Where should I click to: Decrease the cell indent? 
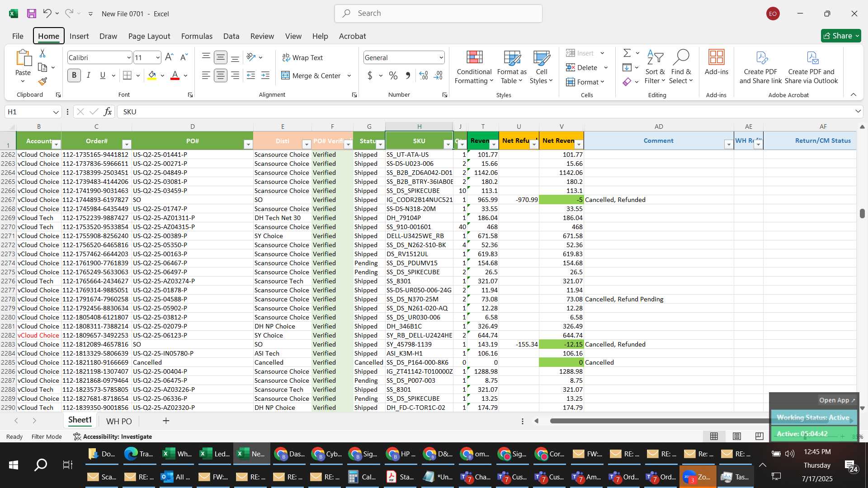point(251,75)
